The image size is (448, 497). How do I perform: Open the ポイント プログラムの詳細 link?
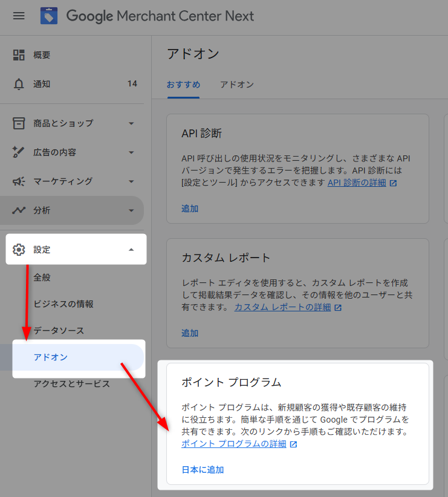click(234, 444)
